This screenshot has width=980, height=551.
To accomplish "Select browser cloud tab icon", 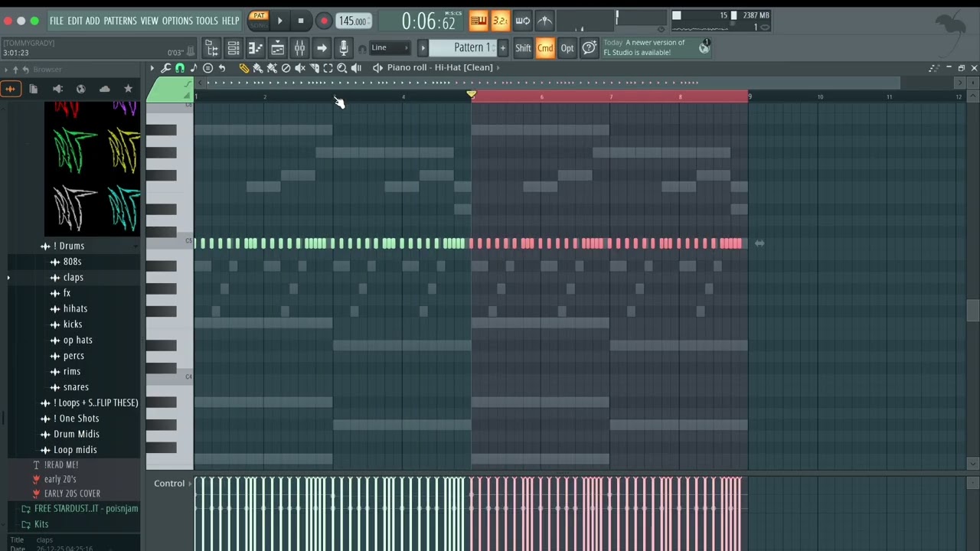I will [104, 89].
